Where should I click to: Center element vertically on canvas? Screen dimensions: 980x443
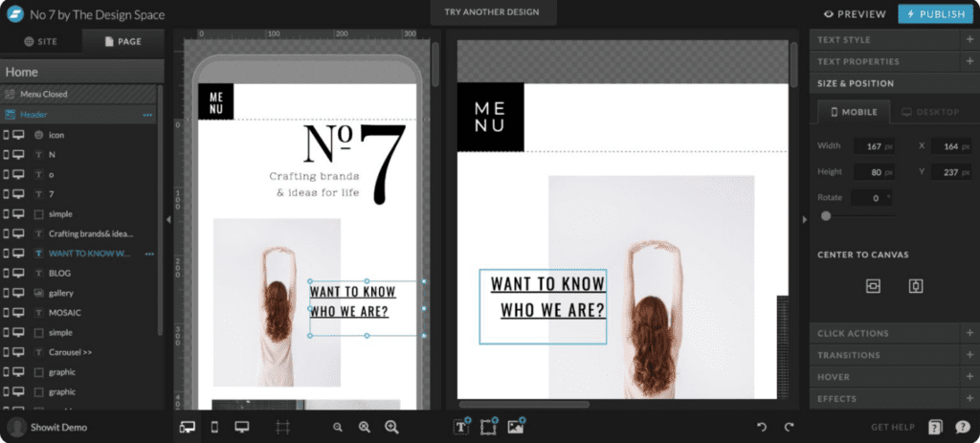pos(916,286)
